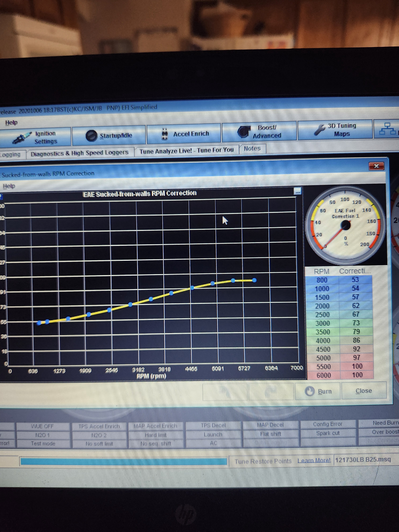Click the small options icon above graph
The width and height of the screenshot is (399, 532).
pos(298,191)
